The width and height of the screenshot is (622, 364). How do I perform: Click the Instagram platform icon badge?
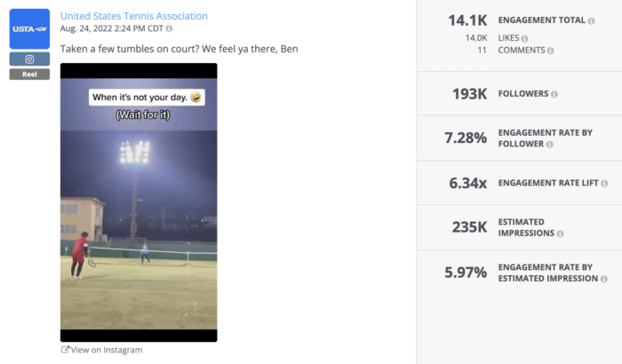tap(29, 59)
